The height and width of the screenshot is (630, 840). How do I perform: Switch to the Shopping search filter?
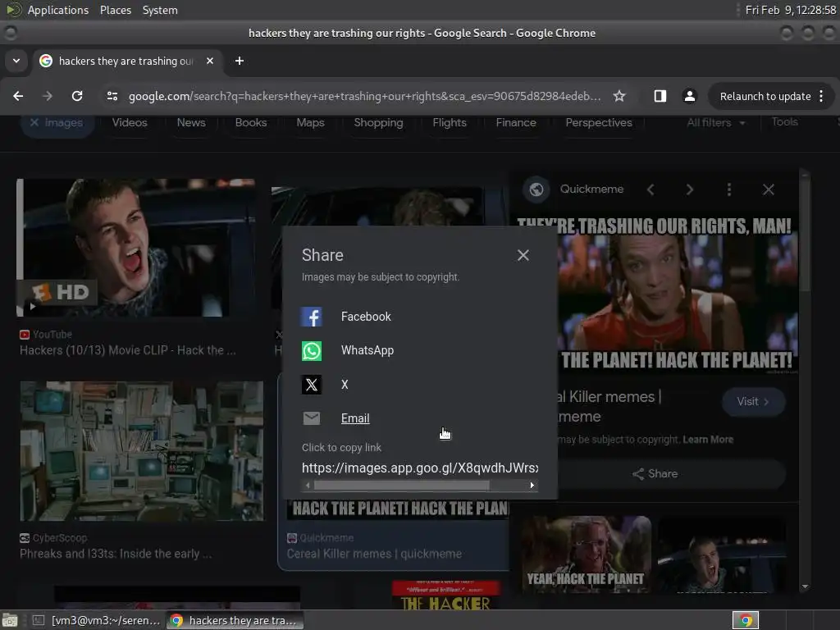(379, 123)
